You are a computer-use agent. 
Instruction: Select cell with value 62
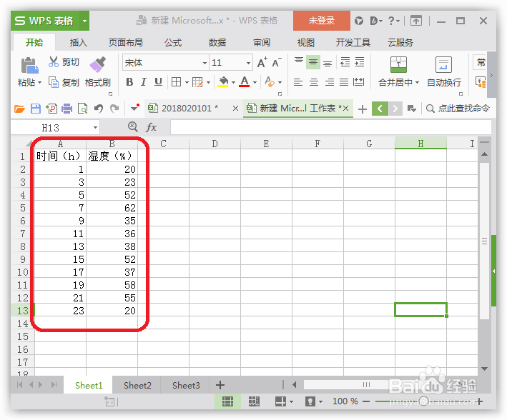112,208
